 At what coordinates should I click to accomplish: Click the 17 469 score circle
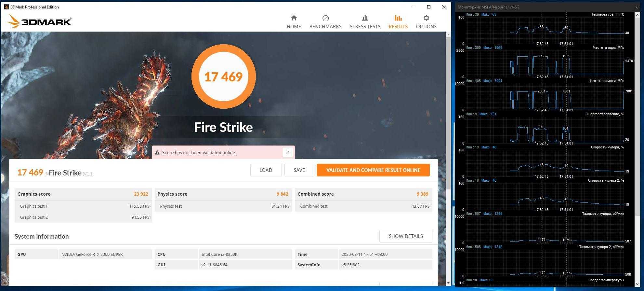(223, 76)
